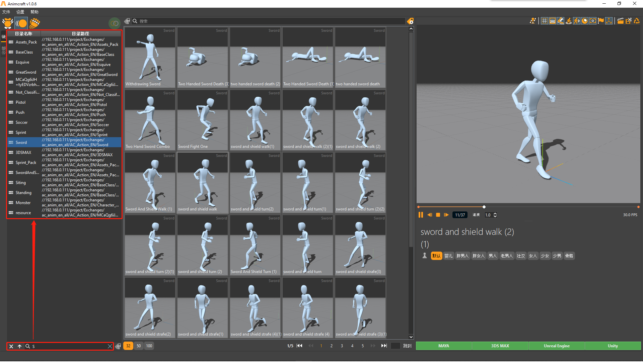643x364 pixels.
Task: Click the clapperboard icon in viewport toolbar
Action: click(x=620, y=21)
